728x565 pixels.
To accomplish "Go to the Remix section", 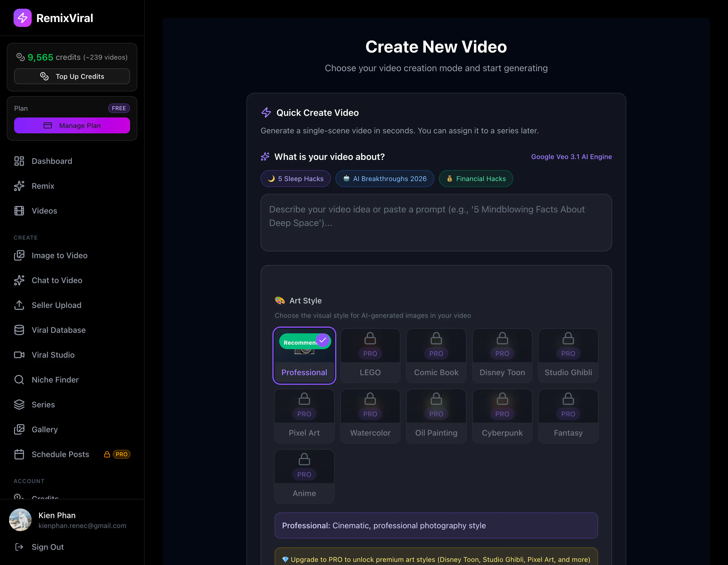I will (x=72, y=186).
